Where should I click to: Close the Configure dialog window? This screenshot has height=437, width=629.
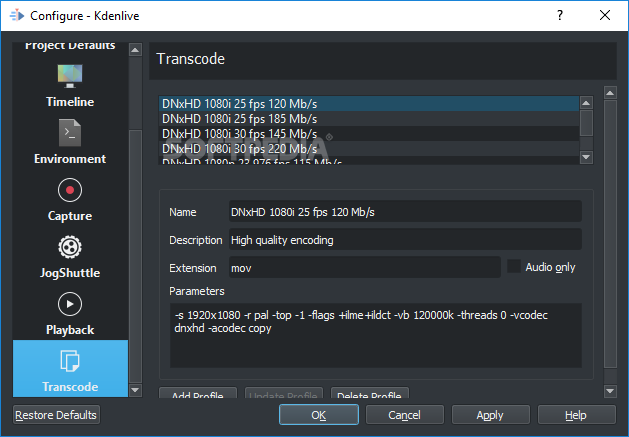(x=605, y=15)
